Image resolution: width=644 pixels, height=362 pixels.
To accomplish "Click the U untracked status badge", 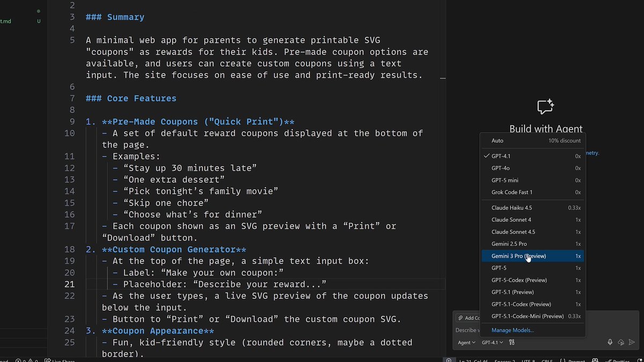I will coord(39,21).
